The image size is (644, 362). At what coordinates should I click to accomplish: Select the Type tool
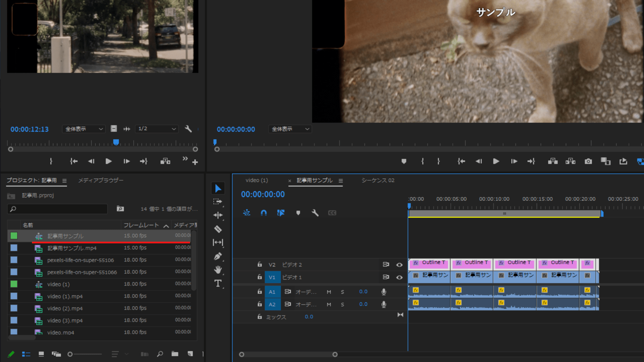click(218, 284)
